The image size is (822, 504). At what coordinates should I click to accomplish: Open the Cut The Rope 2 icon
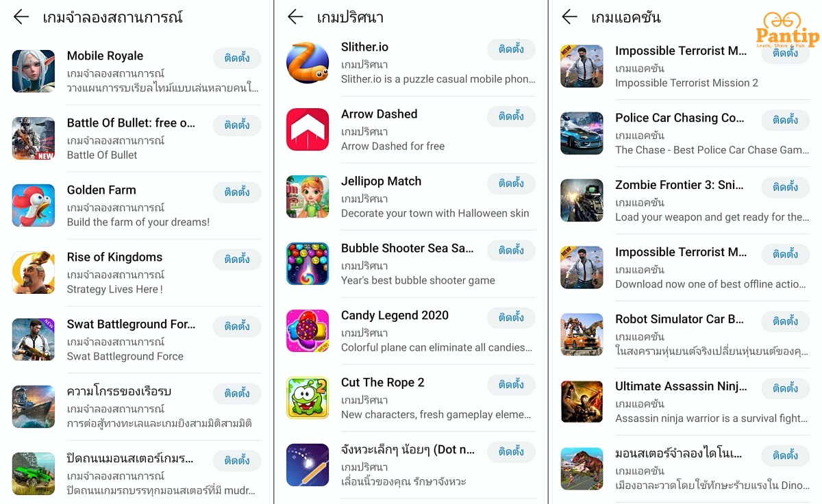coord(308,398)
